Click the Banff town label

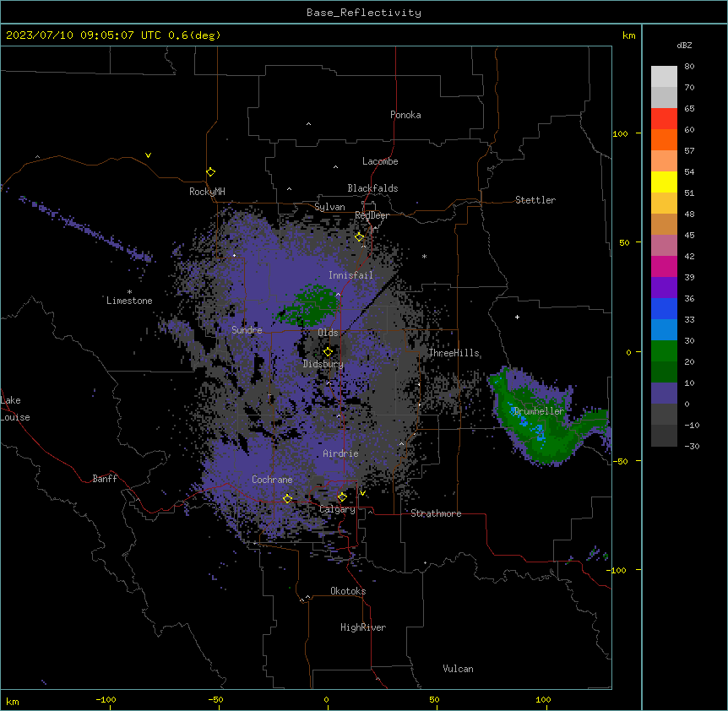105,479
